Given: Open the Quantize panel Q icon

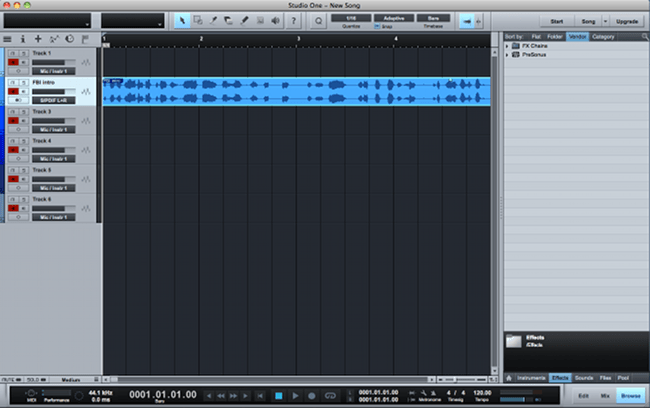Looking at the screenshot, I should [318, 21].
